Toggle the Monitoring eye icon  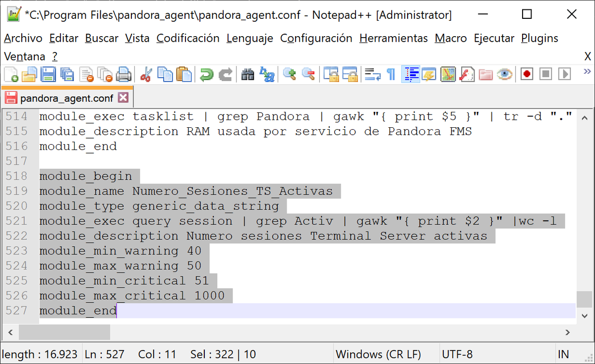point(505,74)
